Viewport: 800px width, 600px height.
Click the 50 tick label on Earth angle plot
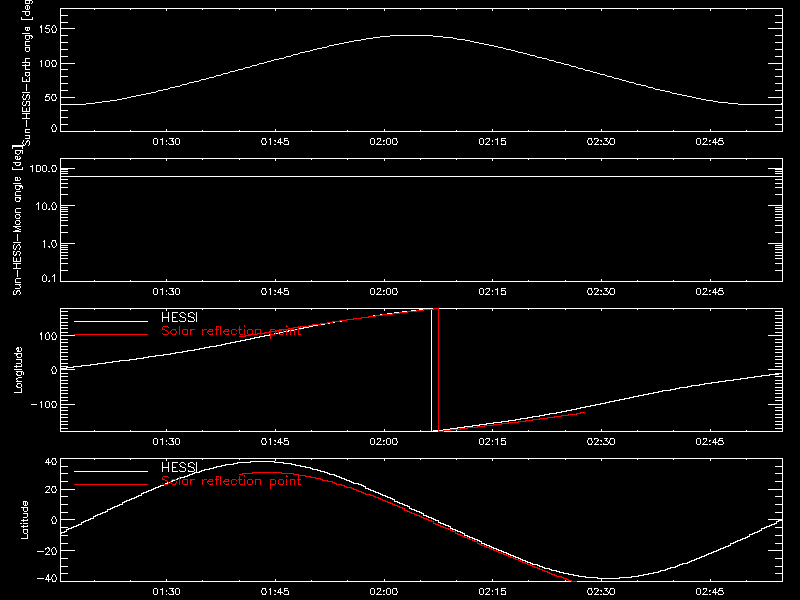[51, 98]
